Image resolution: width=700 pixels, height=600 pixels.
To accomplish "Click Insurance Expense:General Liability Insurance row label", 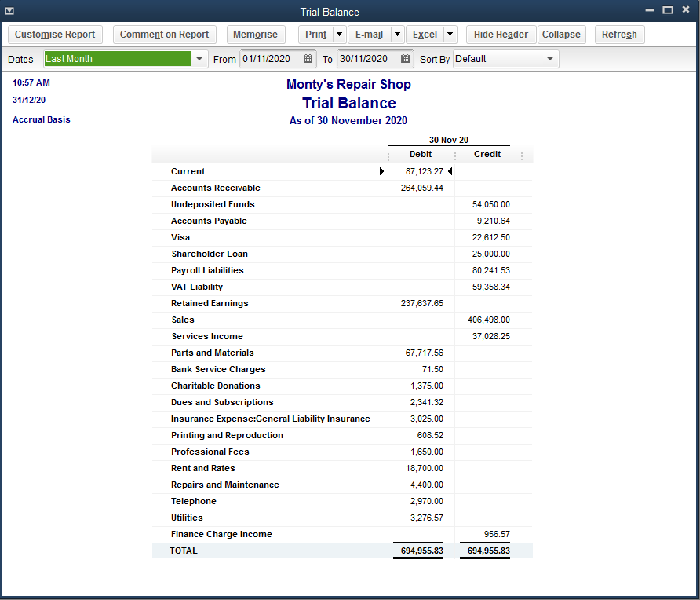I will 271,419.
